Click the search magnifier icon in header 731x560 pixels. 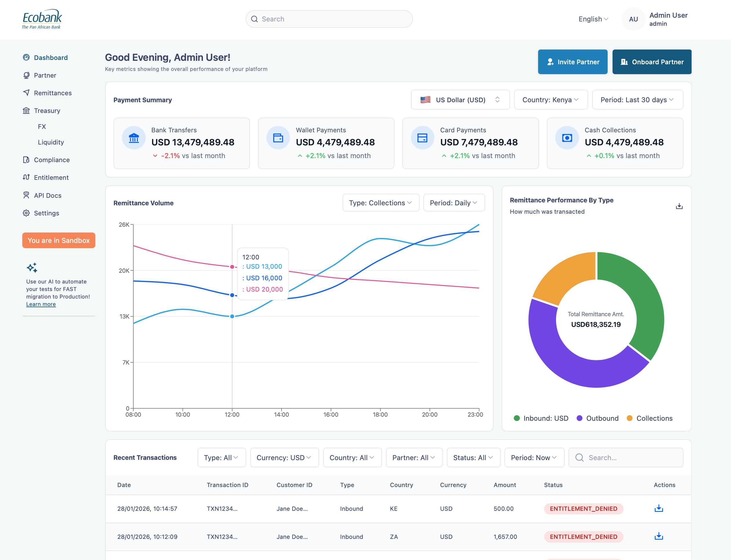coord(254,19)
